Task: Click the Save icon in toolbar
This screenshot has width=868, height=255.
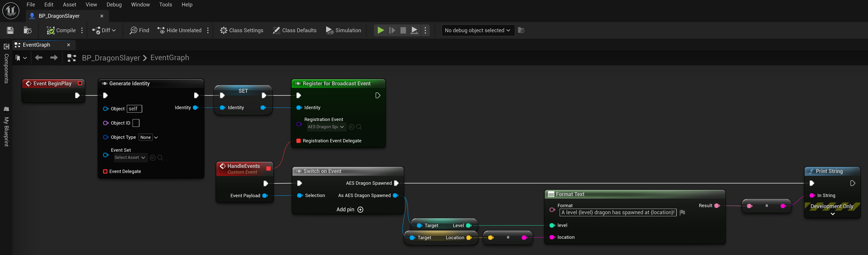Action: (10, 30)
